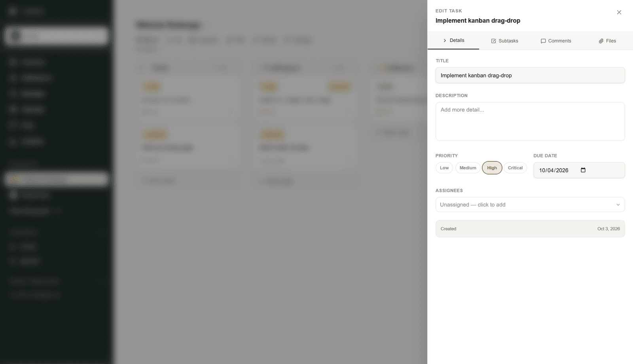Click the 'TITLE' section label
The height and width of the screenshot is (364, 633).
(442, 61)
